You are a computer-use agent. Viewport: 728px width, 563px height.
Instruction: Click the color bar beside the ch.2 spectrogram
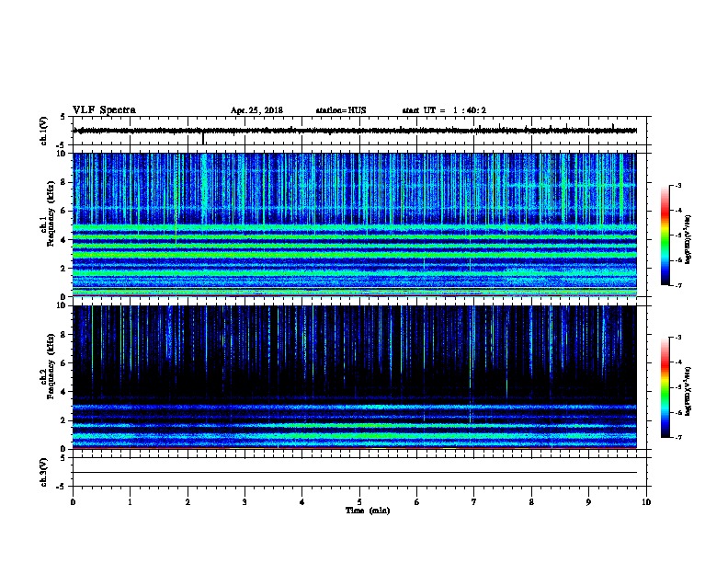(665, 387)
